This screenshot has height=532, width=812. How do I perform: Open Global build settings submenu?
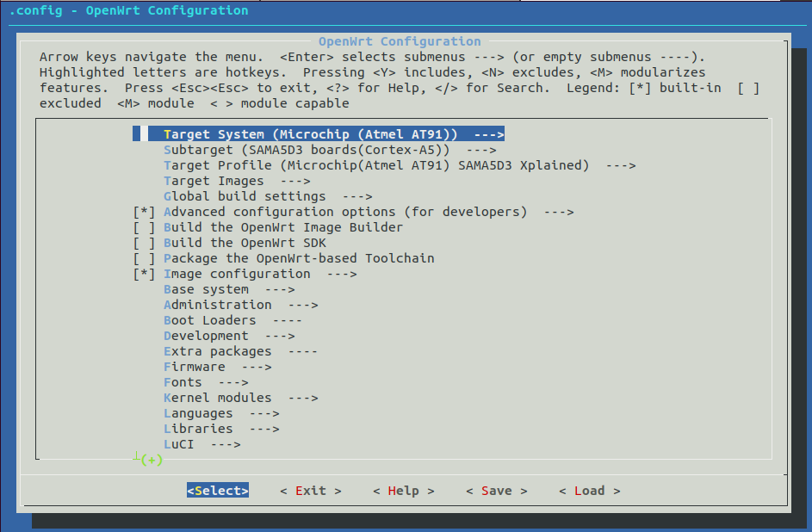click(x=268, y=196)
